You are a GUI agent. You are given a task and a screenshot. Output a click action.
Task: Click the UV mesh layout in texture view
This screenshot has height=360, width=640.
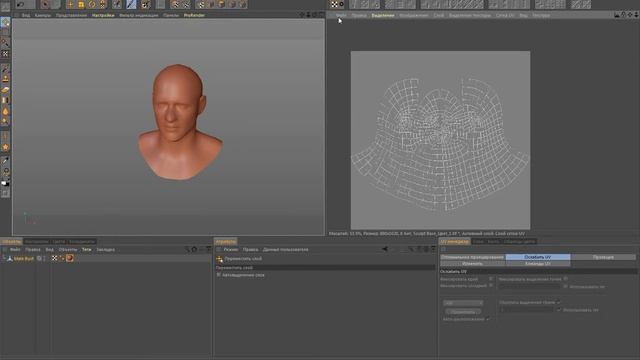[440, 145]
